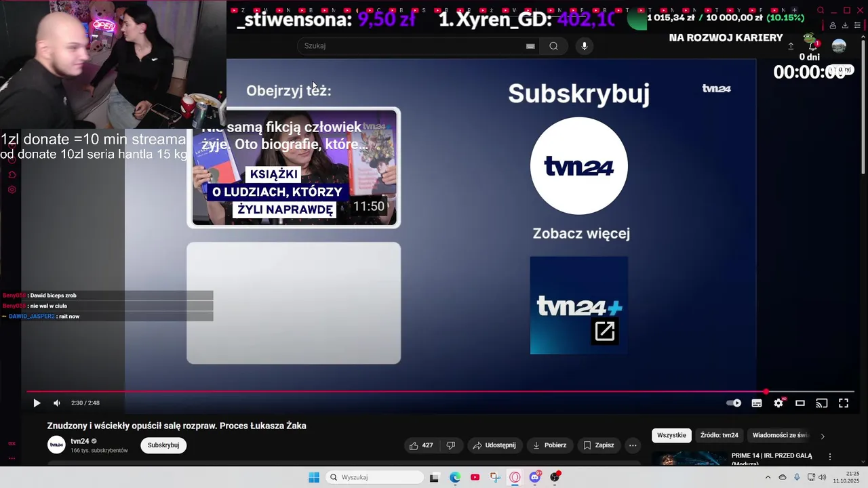Dislike the video with thumbs-down
Viewport: 868px width, 488px height.
451,445
